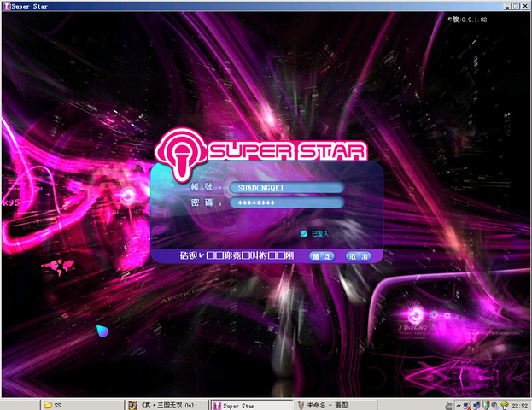Click the two-computers network tray icon

pos(476,406)
